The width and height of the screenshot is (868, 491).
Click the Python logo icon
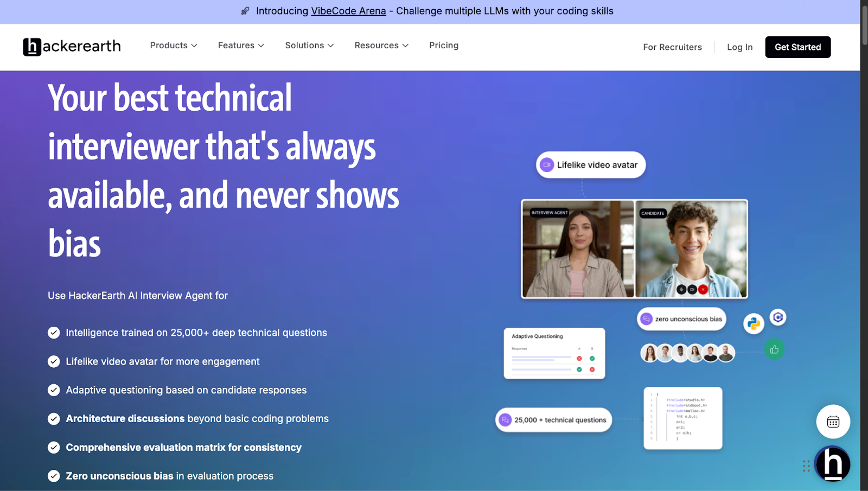pos(754,324)
